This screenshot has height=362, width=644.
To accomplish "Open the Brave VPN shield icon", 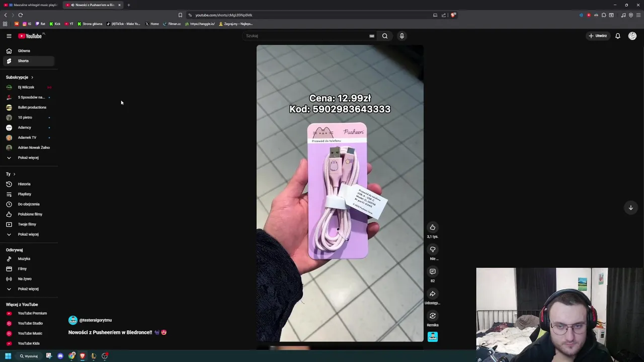I will (x=631, y=15).
